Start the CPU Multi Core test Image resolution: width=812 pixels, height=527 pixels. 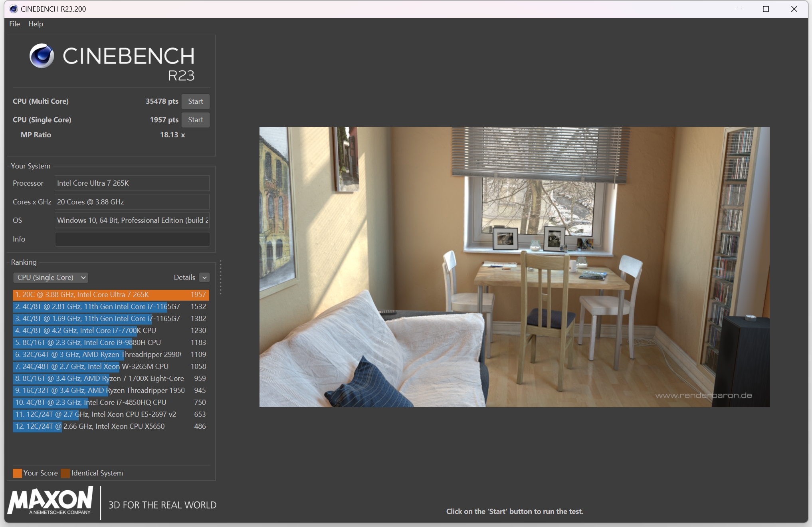tap(195, 101)
